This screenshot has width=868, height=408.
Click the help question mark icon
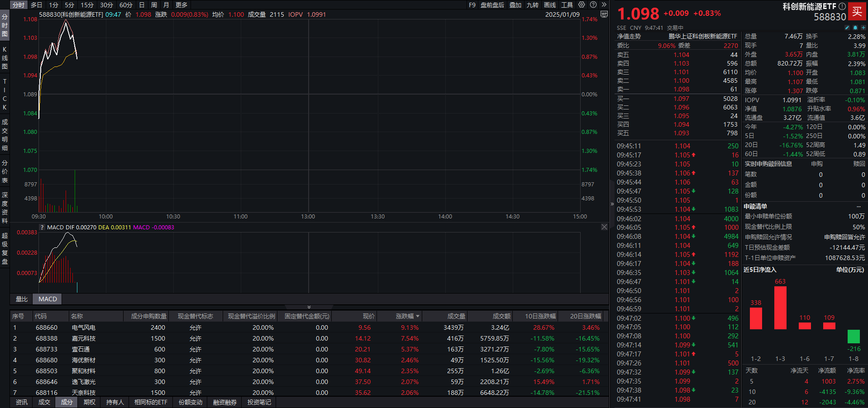click(x=593, y=5)
